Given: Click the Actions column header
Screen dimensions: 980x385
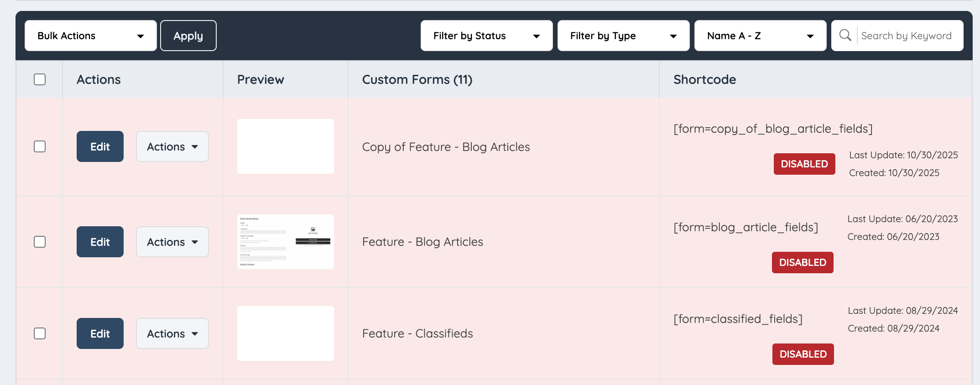Looking at the screenshot, I should click(99, 79).
